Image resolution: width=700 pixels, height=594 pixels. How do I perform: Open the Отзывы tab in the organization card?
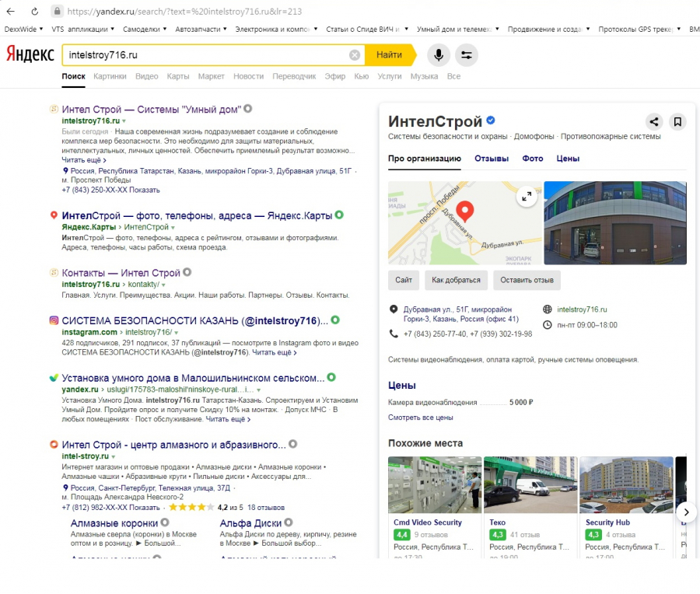click(492, 159)
